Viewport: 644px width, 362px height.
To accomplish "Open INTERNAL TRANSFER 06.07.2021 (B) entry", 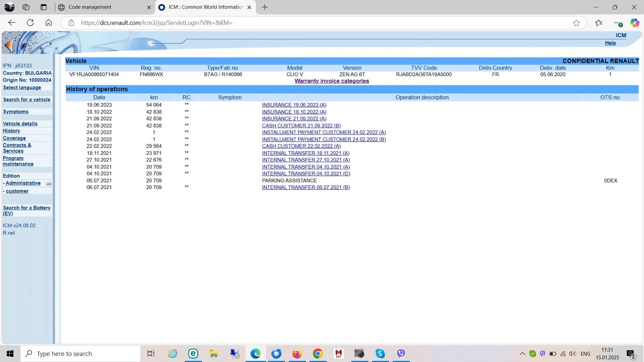I will click(305, 187).
